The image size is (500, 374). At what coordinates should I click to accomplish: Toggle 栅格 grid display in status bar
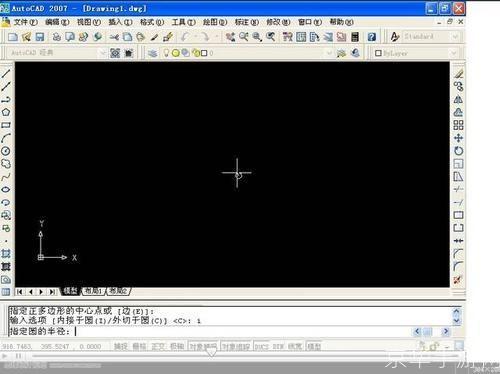[x=139, y=347]
